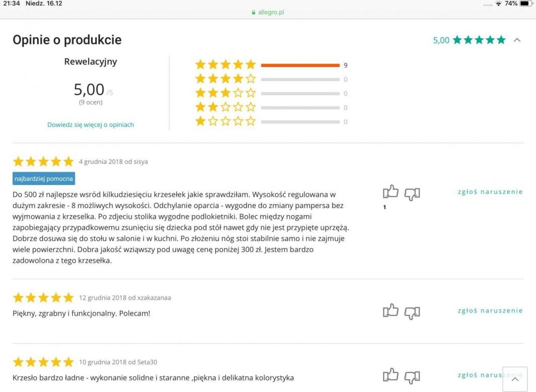Click the 'najbardziej pomocna' badge
536x392 pixels.
44,178
